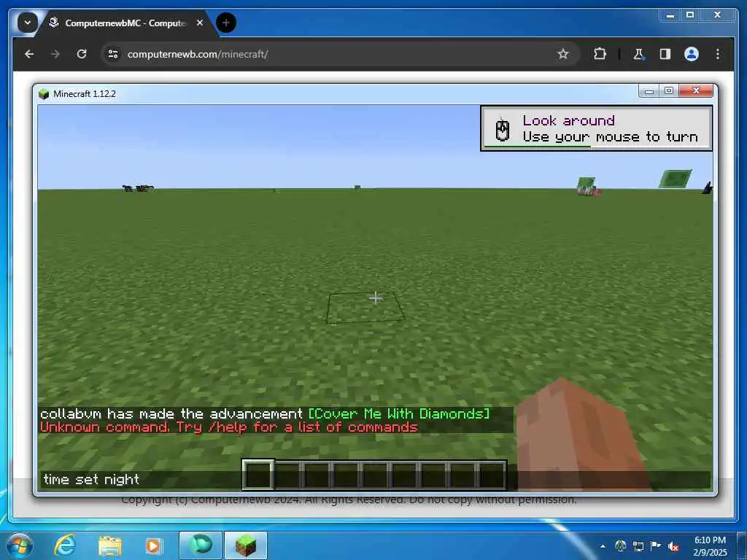This screenshot has width=747, height=560.
Task: Open Windows Explorer folder on taskbar
Action: pos(110,546)
